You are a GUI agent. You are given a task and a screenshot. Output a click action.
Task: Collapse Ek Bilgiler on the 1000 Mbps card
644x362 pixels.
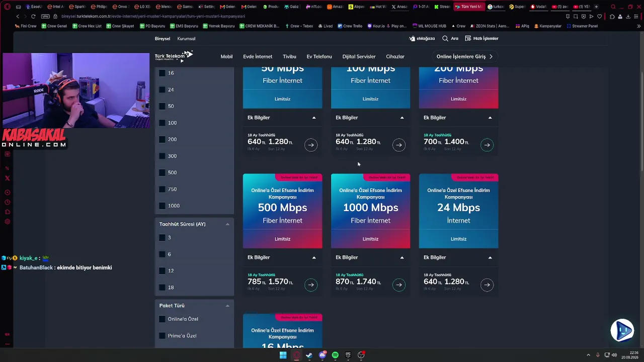point(402,257)
